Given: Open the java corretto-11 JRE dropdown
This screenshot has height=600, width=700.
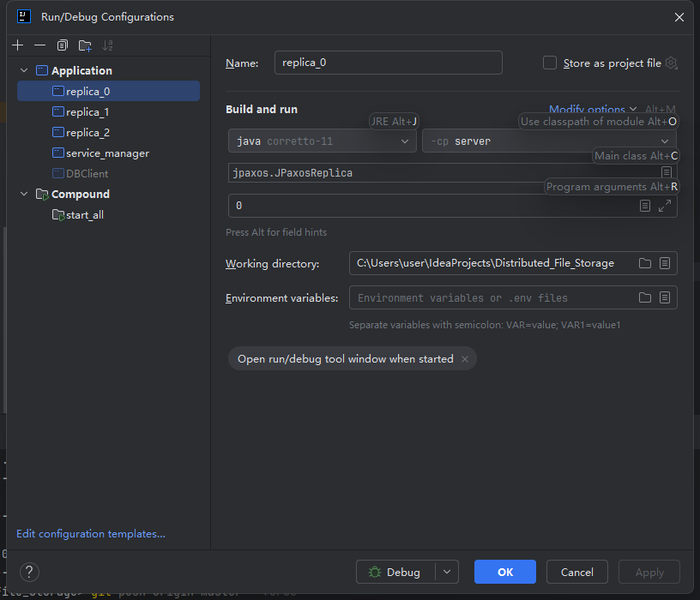Looking at the screenshot, I should [x=322, y=141].
